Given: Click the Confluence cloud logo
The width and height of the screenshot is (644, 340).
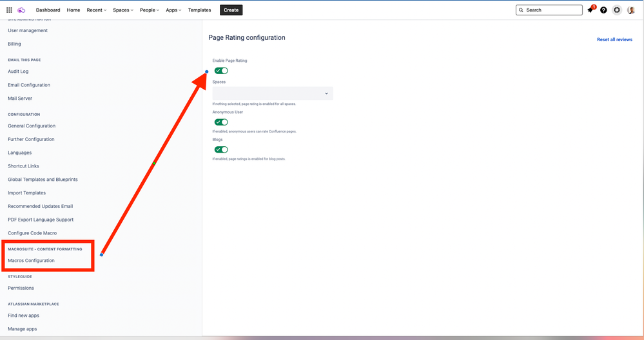Looking at the screenshot, I should [21, 10].
